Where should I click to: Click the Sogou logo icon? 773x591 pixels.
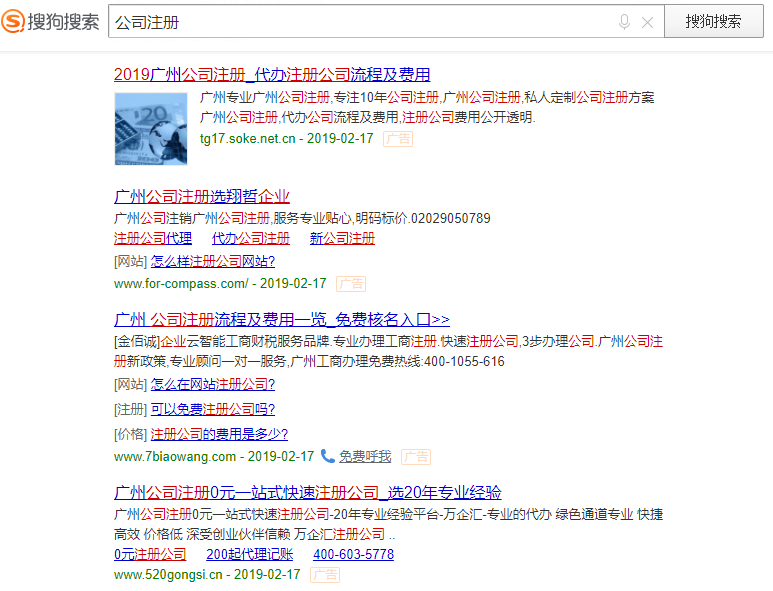(14, 21)
